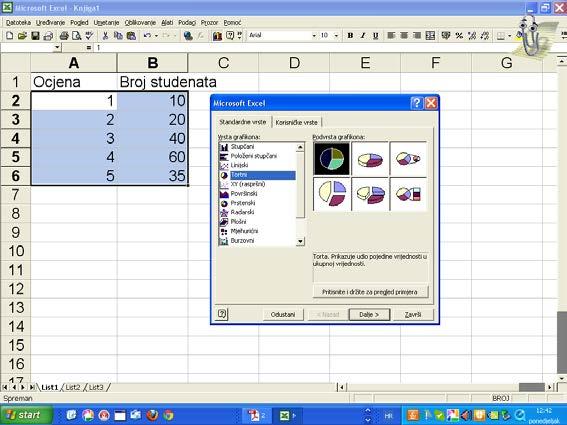Align cell text right
The width and height of the screenshot is (567, 425).
(x=417, y=35)
